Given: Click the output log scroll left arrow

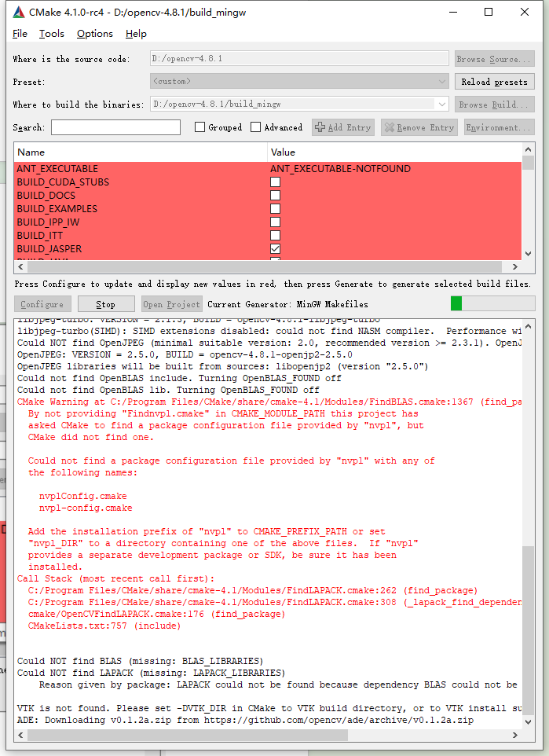Looking at the screenshot, I should pyautogui.click(x=20, y=735).
